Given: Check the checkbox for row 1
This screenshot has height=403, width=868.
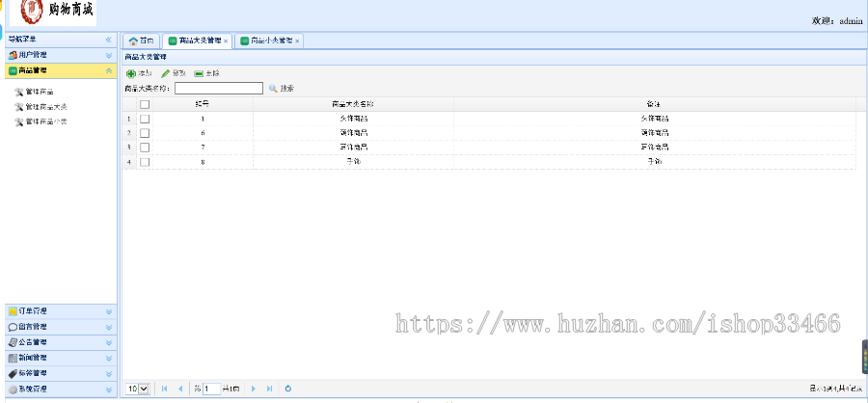Looking at the screenshot, I should pyautogui.click(x=145, y=119).
